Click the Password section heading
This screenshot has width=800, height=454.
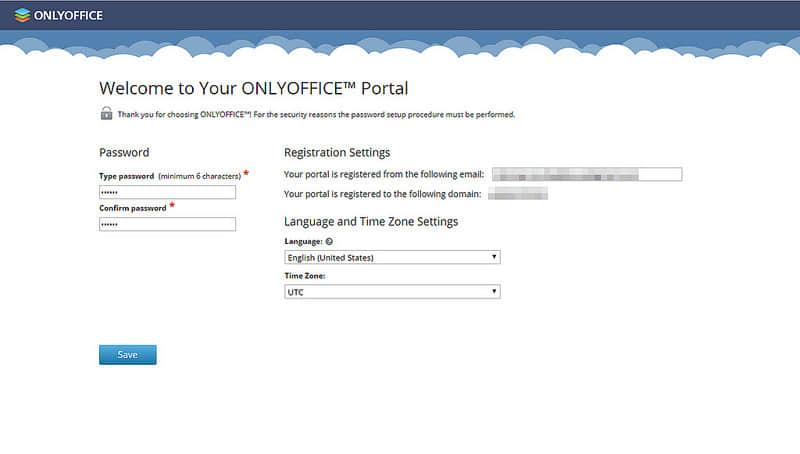[x=124, y=153]
